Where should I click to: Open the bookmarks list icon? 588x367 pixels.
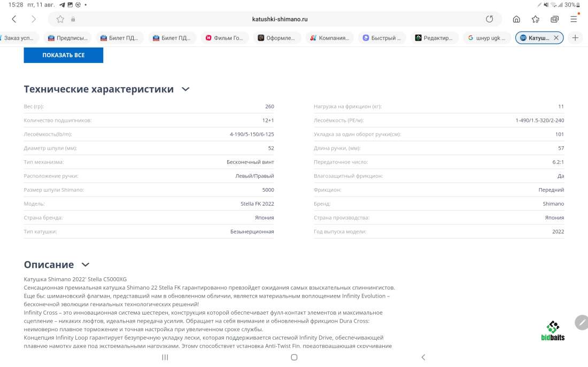coord(536,19)
